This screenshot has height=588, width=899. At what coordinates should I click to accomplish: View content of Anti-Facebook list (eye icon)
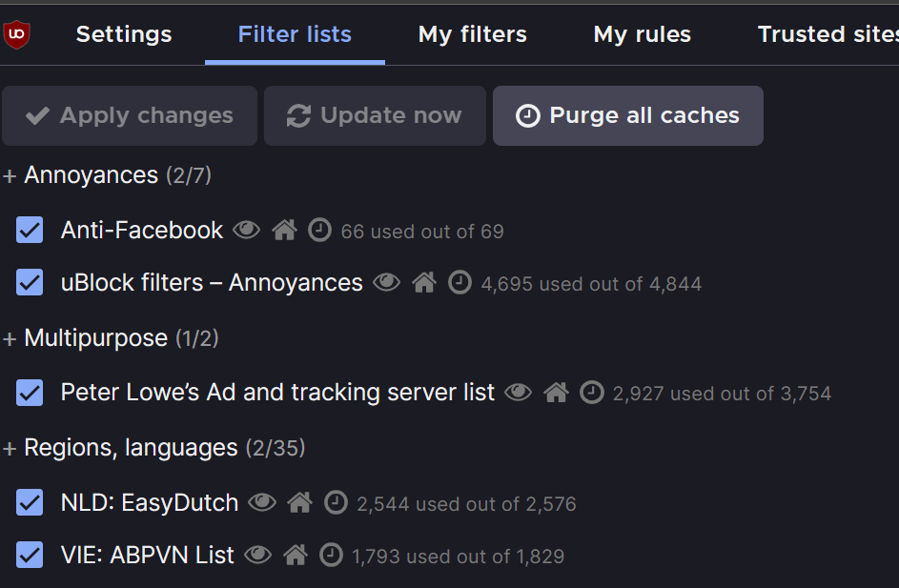pyautogui.click(x=246, y=230)
